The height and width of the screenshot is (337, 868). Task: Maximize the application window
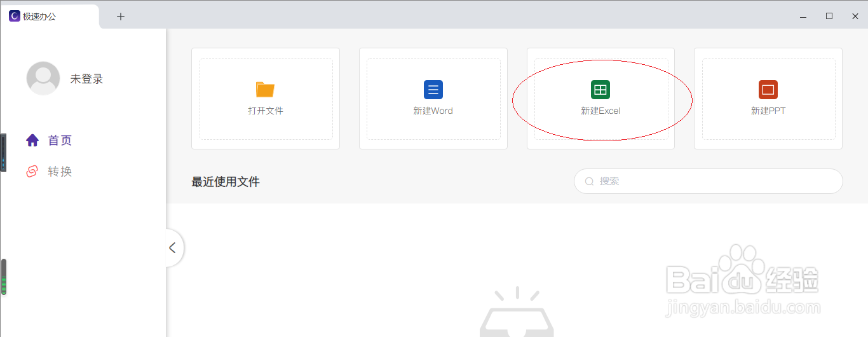point(829,17)
